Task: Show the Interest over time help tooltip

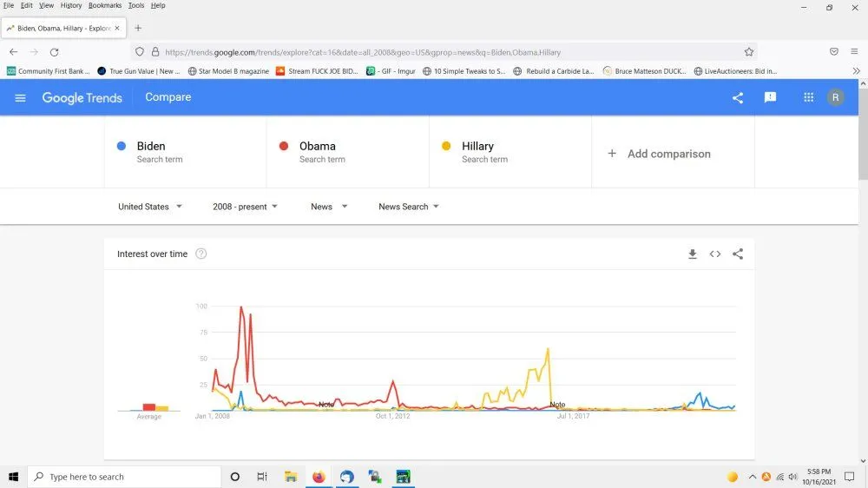Action: (x=201, y=254)
